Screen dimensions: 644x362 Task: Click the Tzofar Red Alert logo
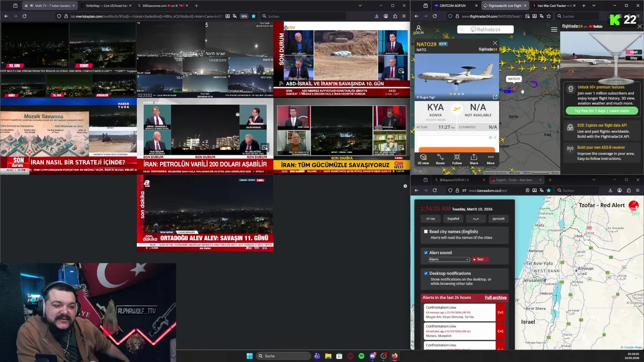(633, 205)
